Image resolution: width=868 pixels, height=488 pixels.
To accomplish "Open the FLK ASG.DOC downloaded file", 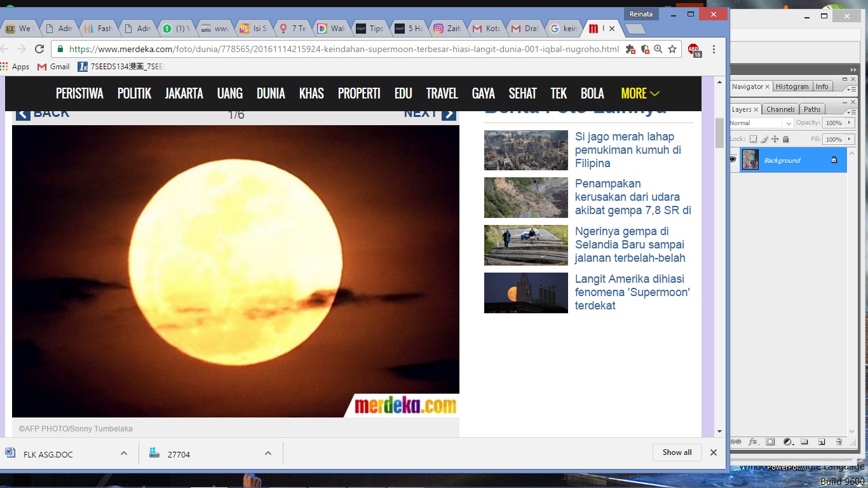I will pyautogui.click(x=48, y=454).
